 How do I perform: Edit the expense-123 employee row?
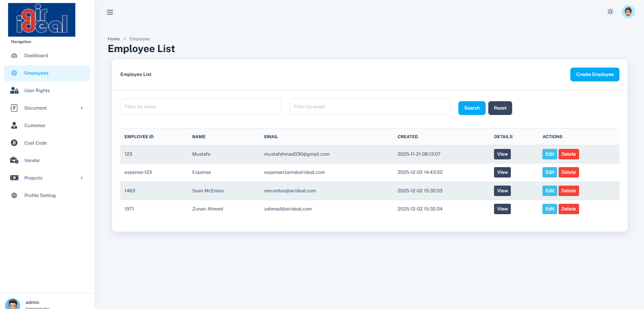click(x=550, y=172)
